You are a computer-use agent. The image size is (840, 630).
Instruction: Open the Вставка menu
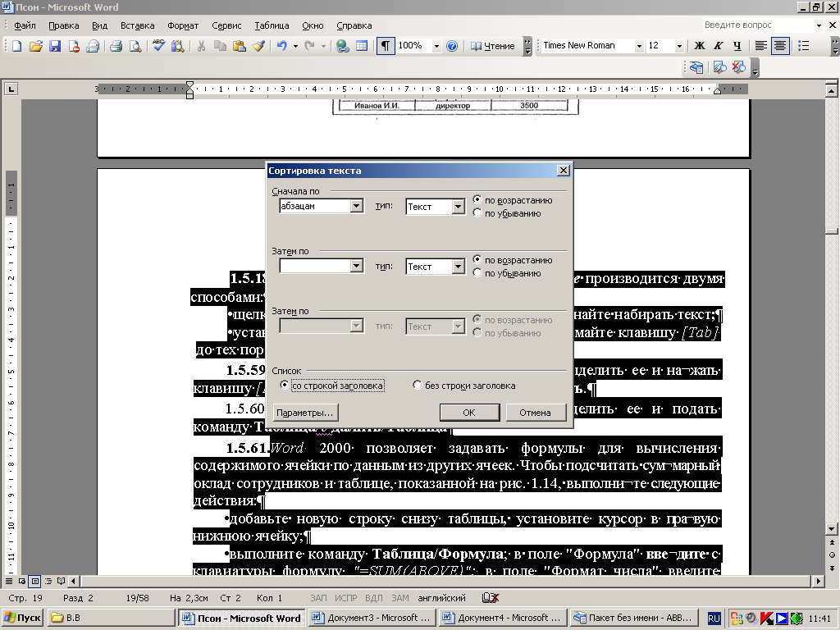click(137, 25)
